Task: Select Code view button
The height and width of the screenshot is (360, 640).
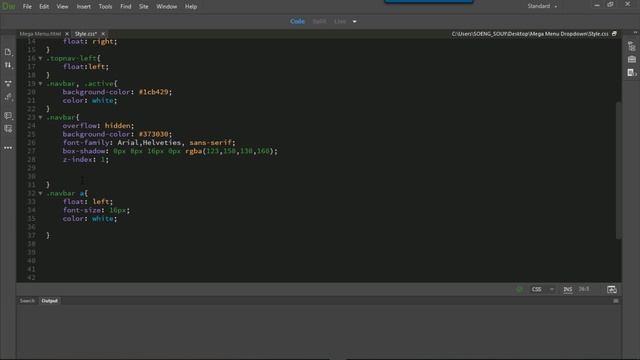Action: 298,22
